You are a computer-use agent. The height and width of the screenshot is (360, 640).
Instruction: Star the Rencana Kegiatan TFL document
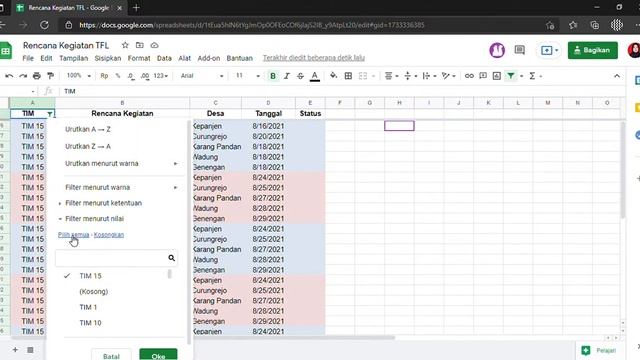tap(125, 45)
